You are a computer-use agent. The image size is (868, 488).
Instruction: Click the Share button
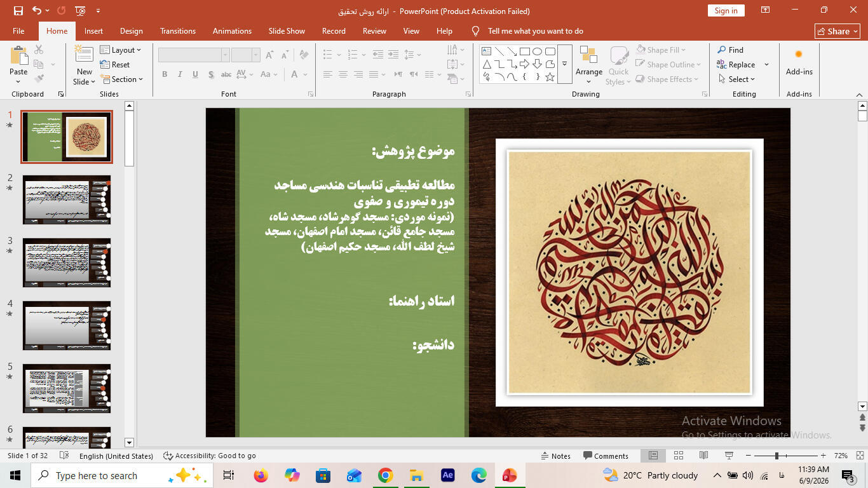click(837, 31)
